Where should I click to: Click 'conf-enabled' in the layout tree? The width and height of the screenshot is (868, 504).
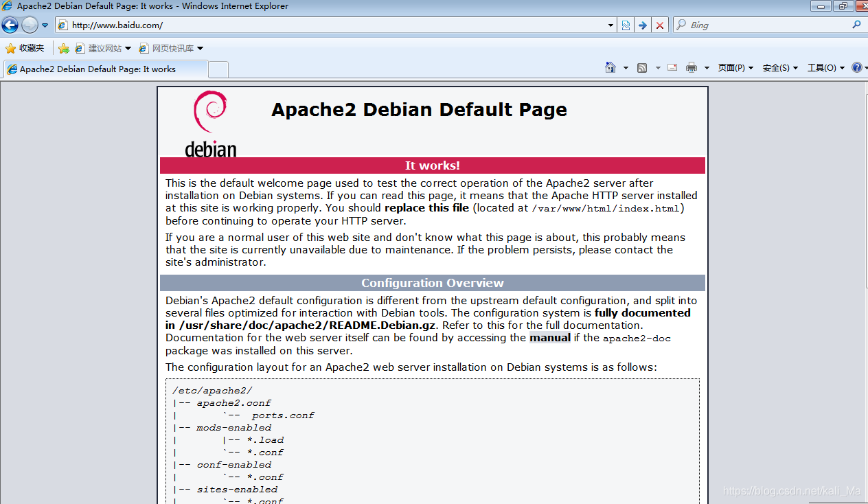coord(233,465)
